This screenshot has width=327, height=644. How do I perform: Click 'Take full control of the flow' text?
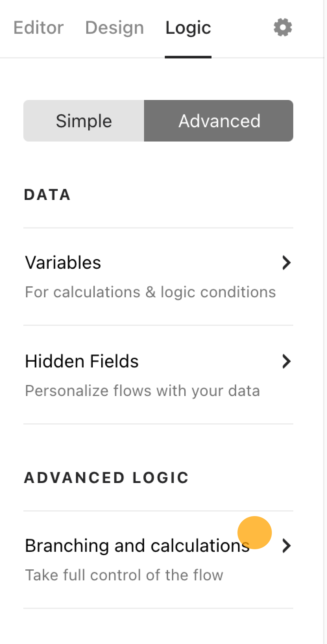[124, 575]
